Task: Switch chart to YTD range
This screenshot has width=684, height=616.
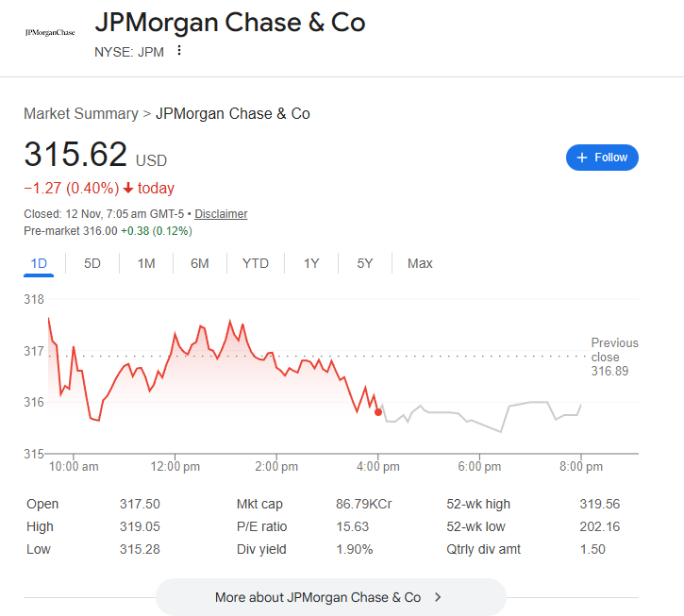Action: point(256,263)
